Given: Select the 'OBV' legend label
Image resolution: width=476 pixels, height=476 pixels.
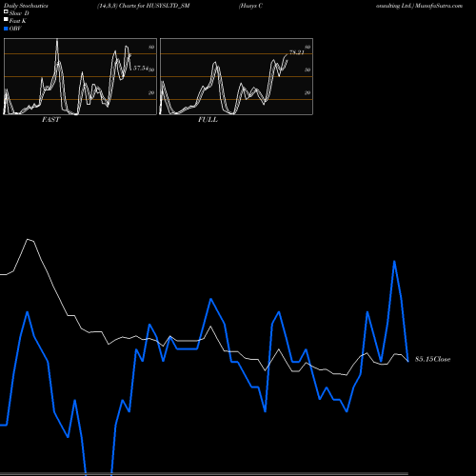Looking at the screenshot, I should pos(15,29).
